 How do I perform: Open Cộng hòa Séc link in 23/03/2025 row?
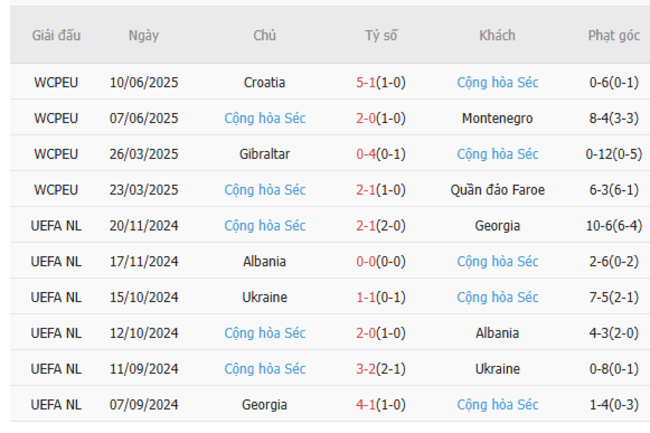pyautogui.click(x=265, y=190)
